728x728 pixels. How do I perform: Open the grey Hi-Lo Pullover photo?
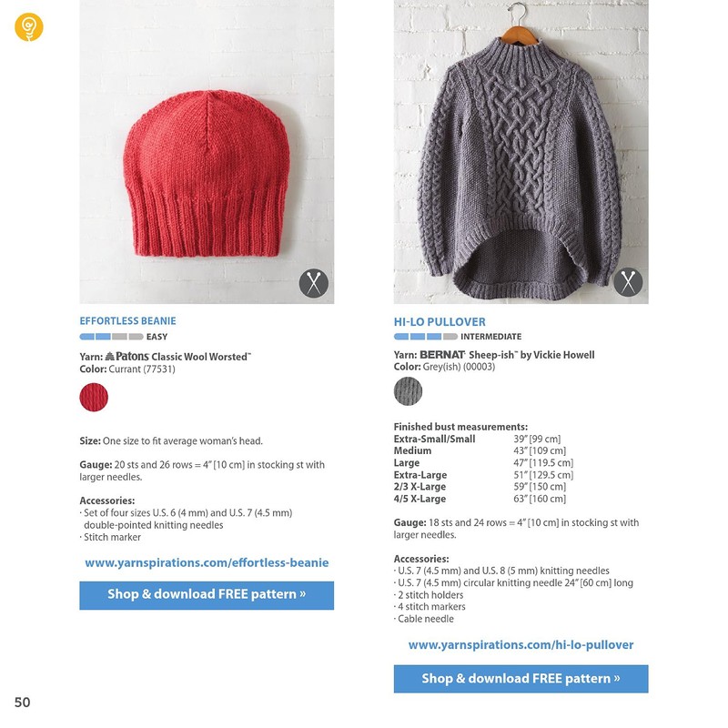pyautogui.click(x=521, y=152)
